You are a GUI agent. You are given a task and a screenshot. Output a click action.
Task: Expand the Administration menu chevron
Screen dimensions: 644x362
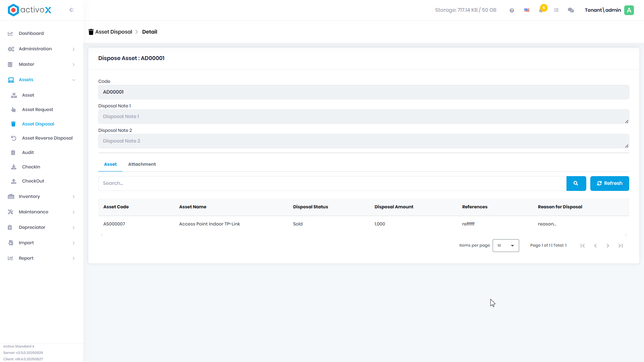point(73,49)
